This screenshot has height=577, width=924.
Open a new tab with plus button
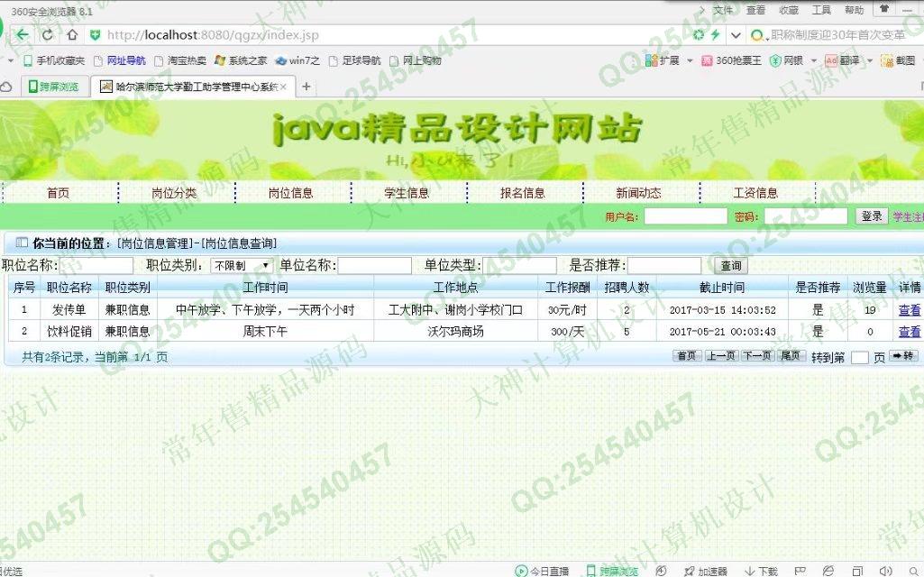(306, 87)
